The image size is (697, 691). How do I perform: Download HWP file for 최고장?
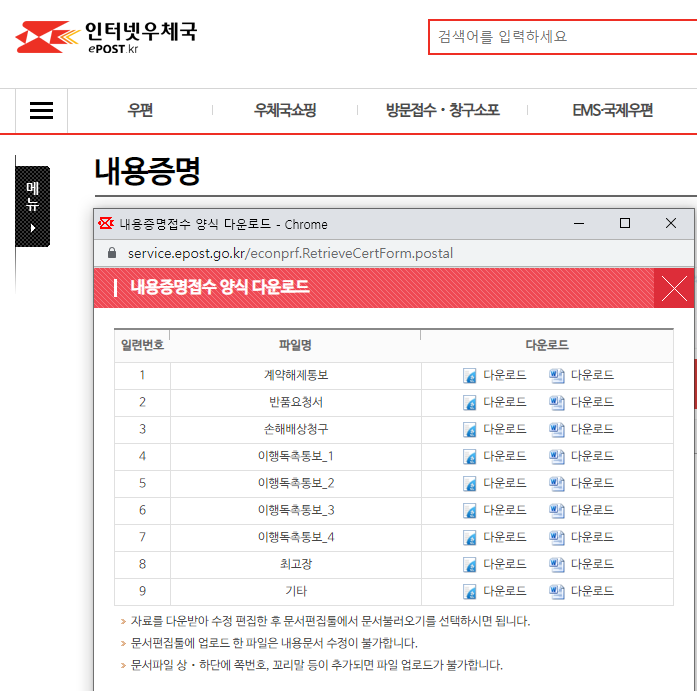(494, 565)
